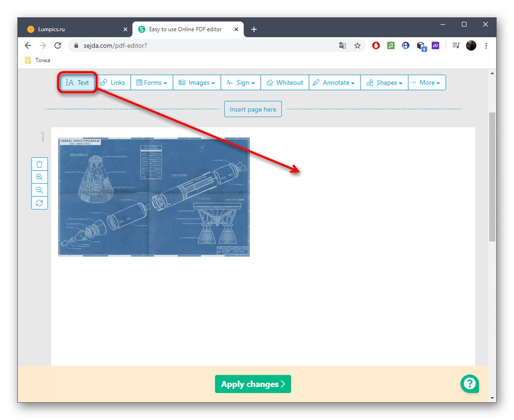Expand the Shapes dropdown
The image size is (514, 420).
coord(384,82)
